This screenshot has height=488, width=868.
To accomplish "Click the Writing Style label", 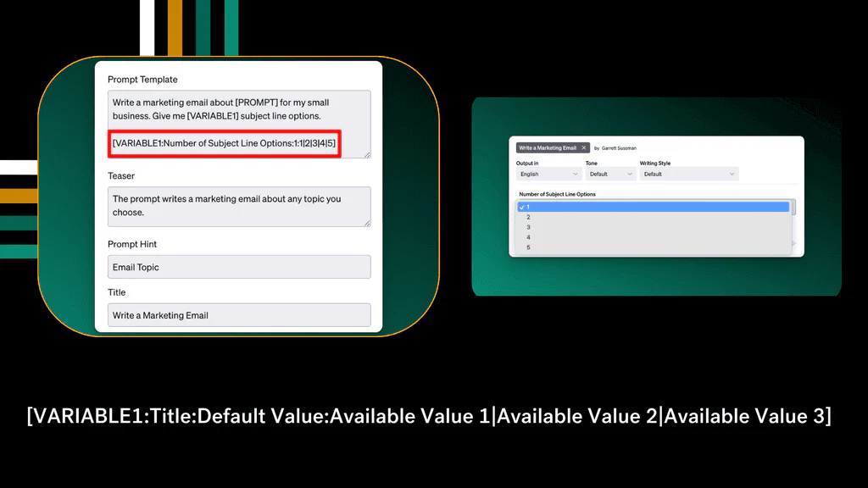I will pos(655,164).
